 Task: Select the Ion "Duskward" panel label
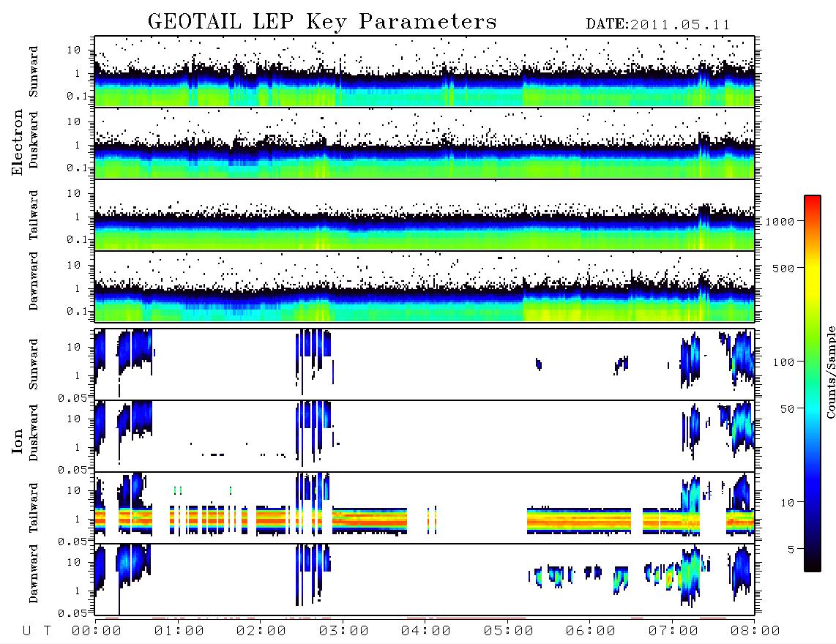(x=34, y=433)
